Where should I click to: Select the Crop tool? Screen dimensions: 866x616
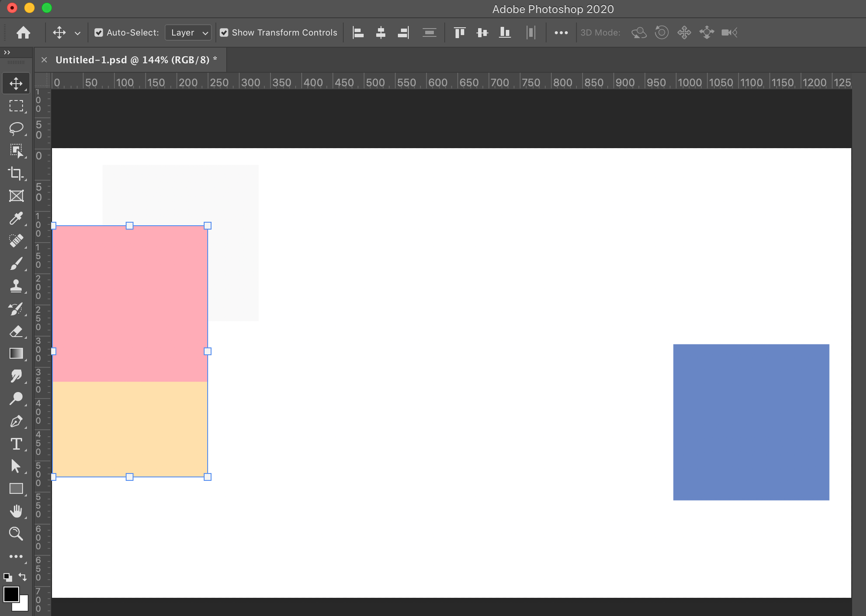pos(16,173)
